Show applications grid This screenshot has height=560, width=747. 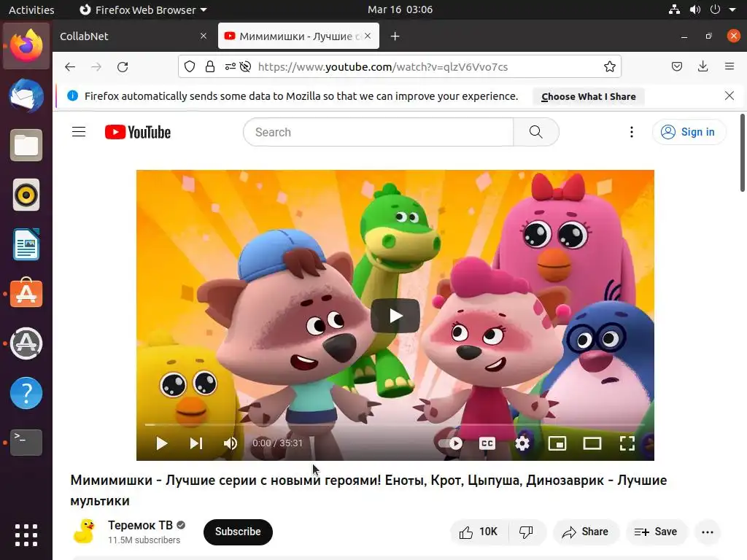coord(26,535)
